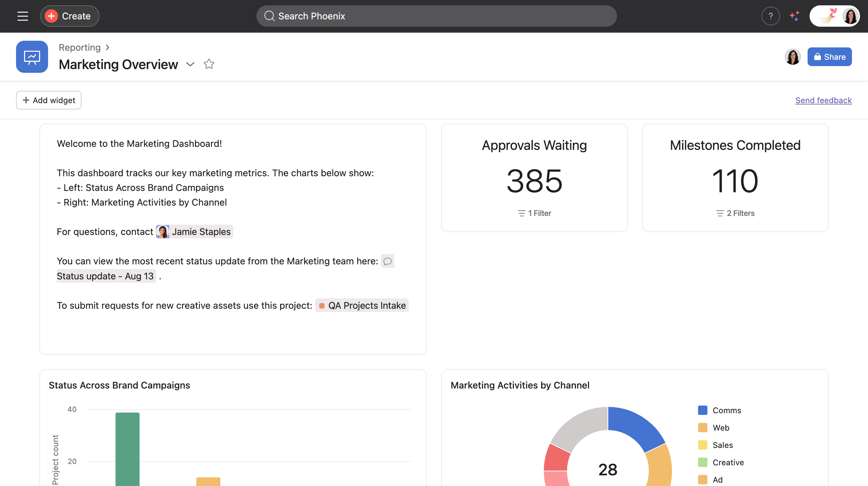Viewport: 868px width, 486px height.
Task: Click the Marketing Overview dashboard chart icon
Action: pyautogui.click(x=32, y=57)
